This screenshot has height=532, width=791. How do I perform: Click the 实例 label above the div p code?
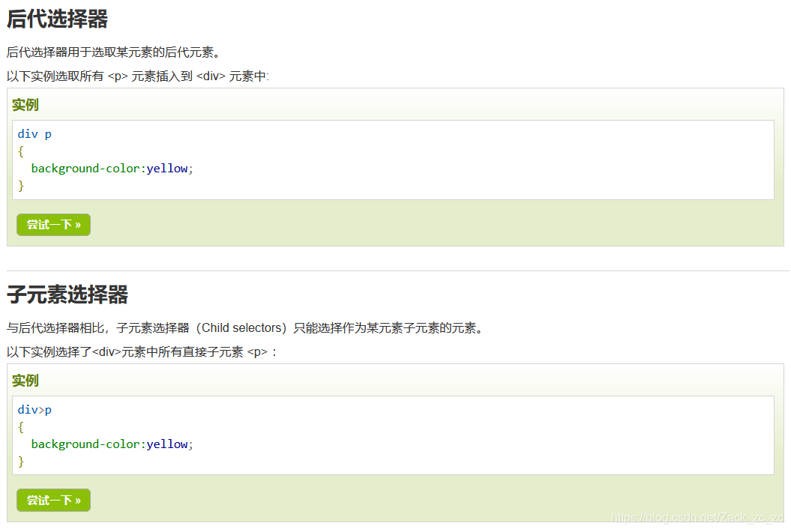click(x=25, y=105)
